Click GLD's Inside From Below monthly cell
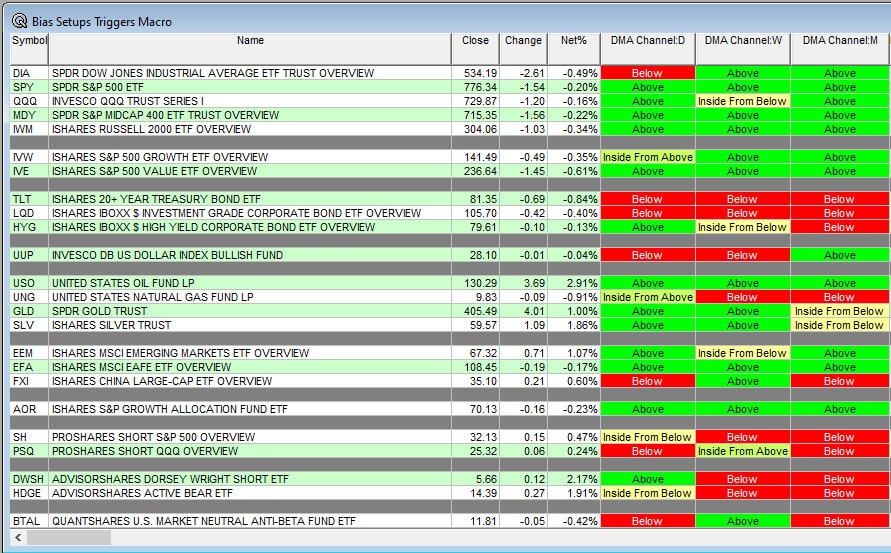 840,311
